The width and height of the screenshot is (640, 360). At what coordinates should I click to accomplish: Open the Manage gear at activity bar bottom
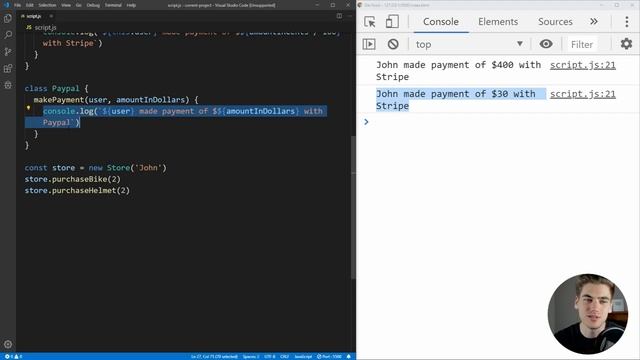point(8,344)
